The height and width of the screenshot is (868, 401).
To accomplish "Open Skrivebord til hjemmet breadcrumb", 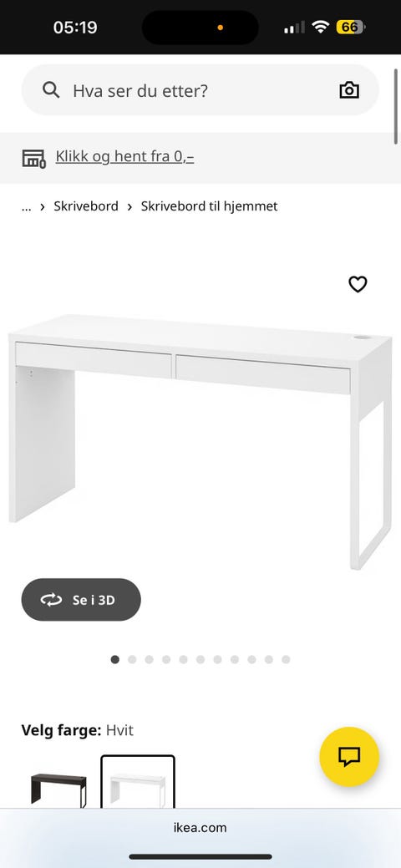I will coord(210,206).
